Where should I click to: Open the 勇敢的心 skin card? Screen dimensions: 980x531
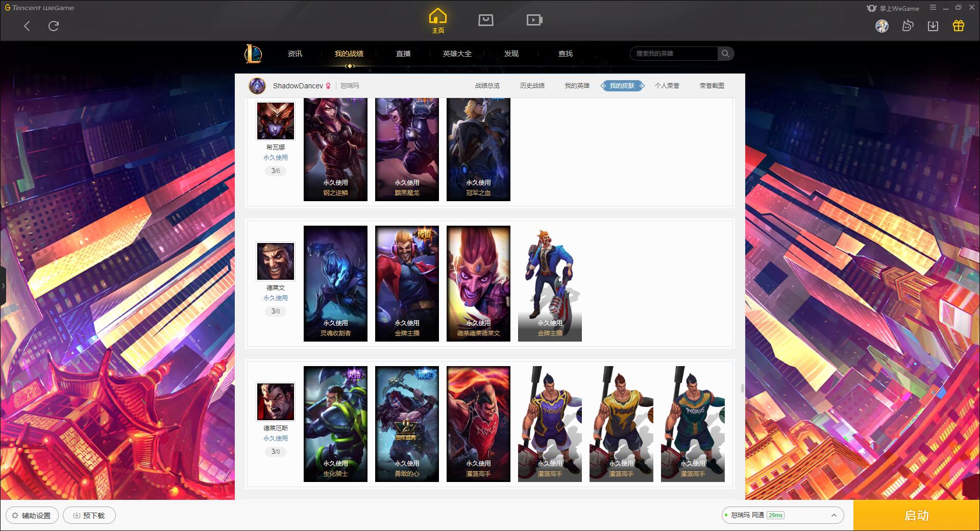tap(407, 424)
